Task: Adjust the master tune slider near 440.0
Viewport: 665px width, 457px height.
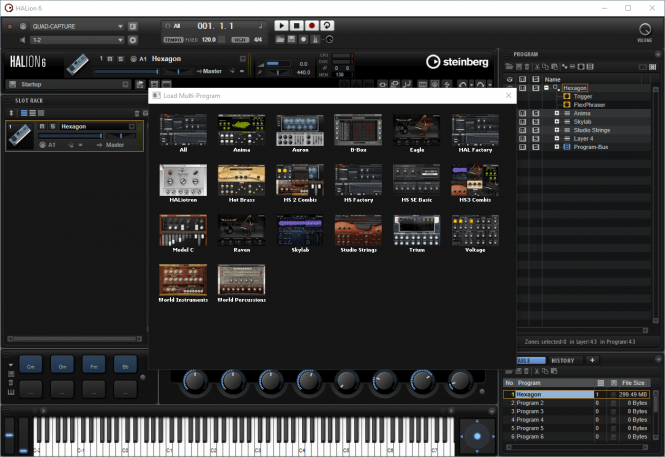Action: pos(278,72)
